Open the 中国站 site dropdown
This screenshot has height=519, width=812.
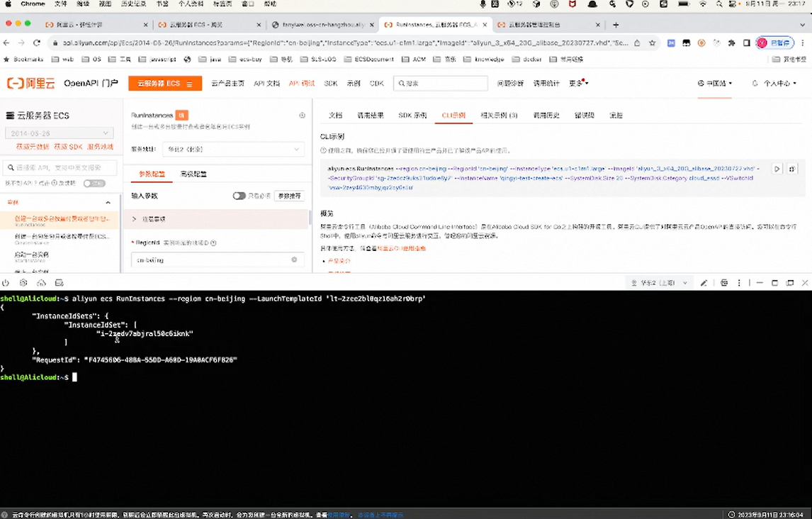tap(715, 83)
